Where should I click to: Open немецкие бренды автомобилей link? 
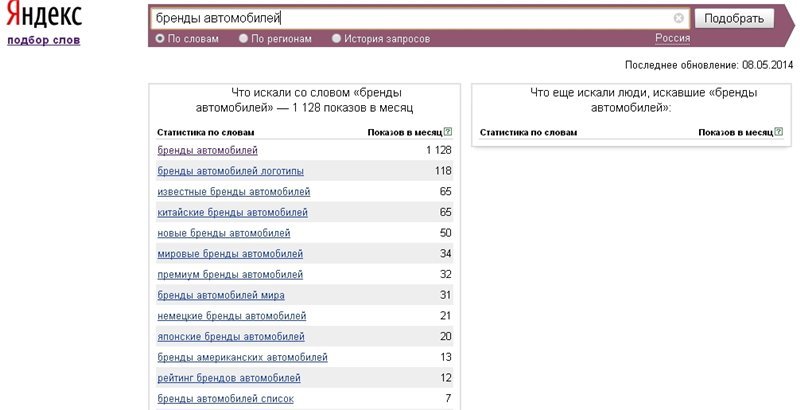232,316
